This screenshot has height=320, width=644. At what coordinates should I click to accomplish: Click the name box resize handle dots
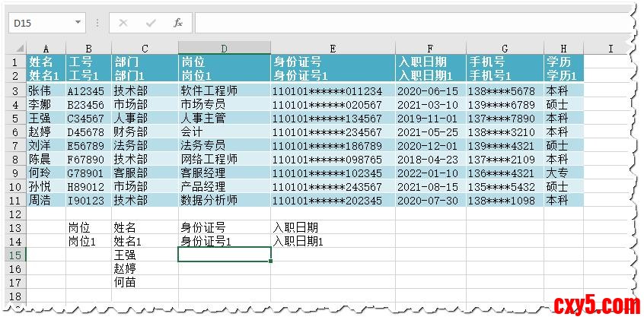click(97, 24)
